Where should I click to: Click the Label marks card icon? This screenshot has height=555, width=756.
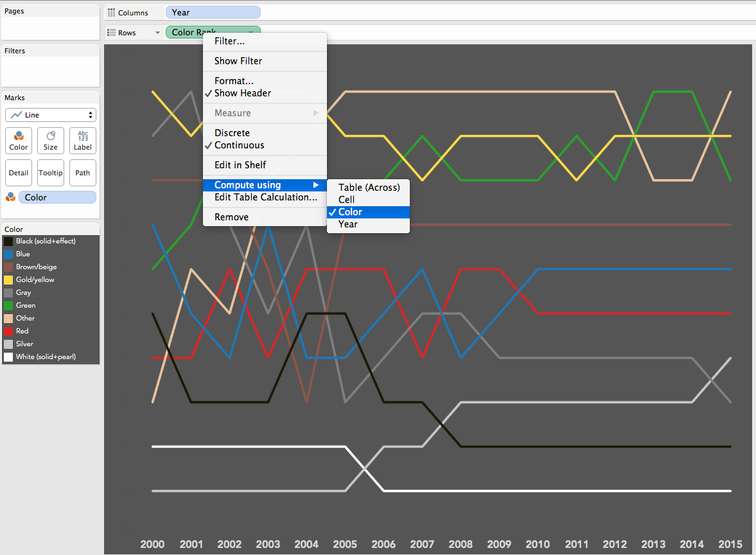83,136
